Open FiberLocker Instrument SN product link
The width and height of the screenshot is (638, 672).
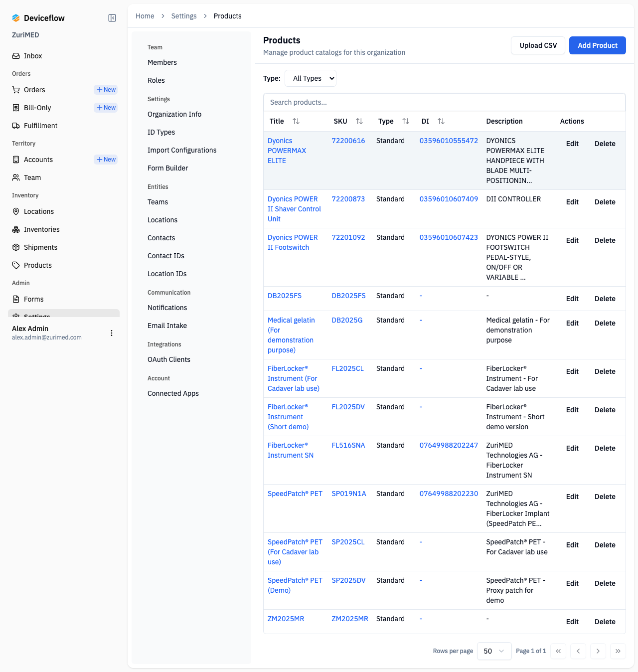coord(291,450)
